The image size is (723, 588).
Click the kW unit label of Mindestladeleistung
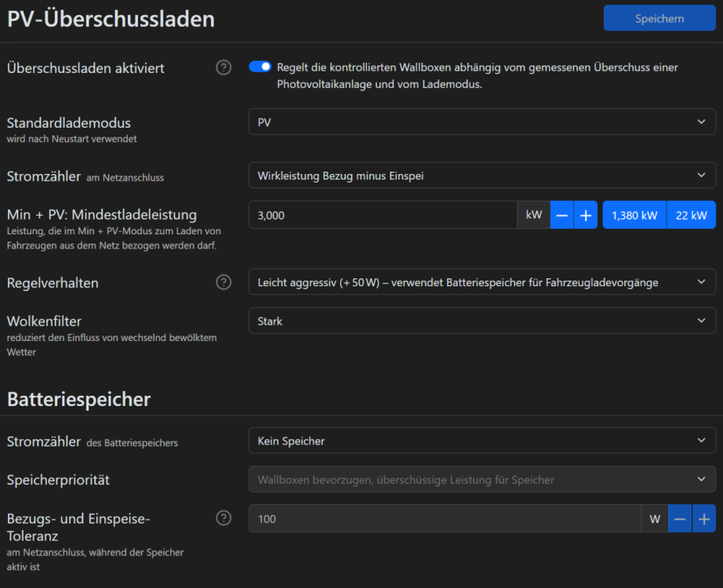click(x=533, y=215)
